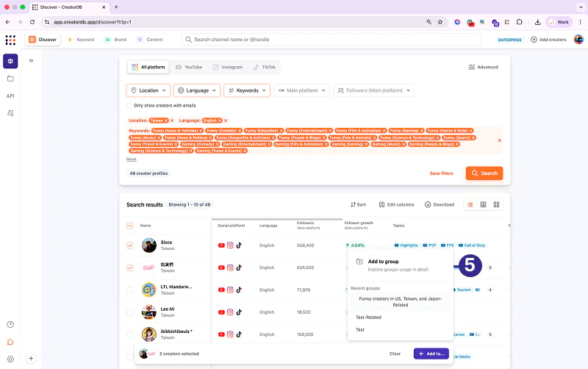The width and height of the screenshot is (588, 369).
Task: Open Edit columns option
Action: pos(396,205)
